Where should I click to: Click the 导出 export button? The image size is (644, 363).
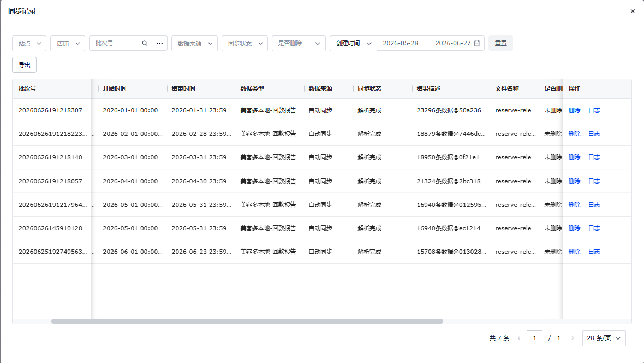24,65
